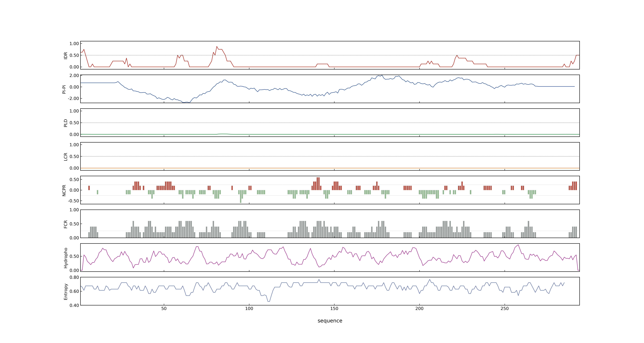Click the 0.50 tick of the Hydropho panel
This screenshot has height=343, width=644.
point(74,256)
